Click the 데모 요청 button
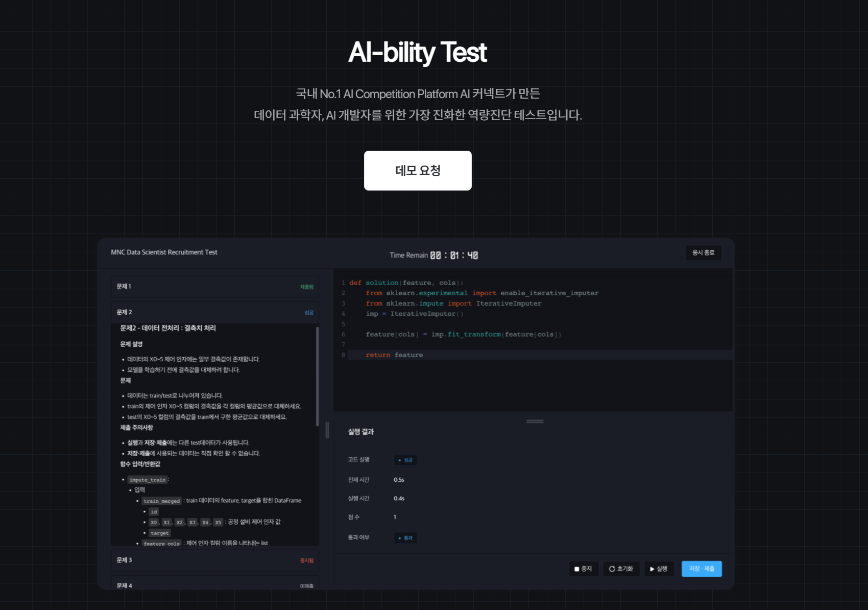This screenshot has width=868, height=610. (x=418, y=171)
